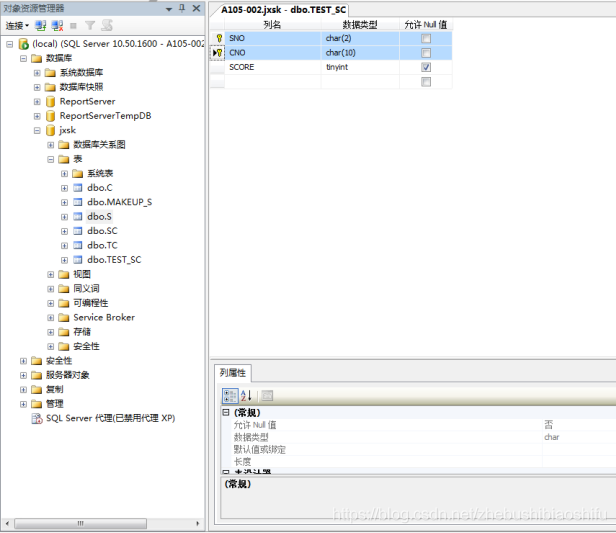
Task: Expand the 数据库快照 folder
Action: pyautogui.click(x=37, y=87)
